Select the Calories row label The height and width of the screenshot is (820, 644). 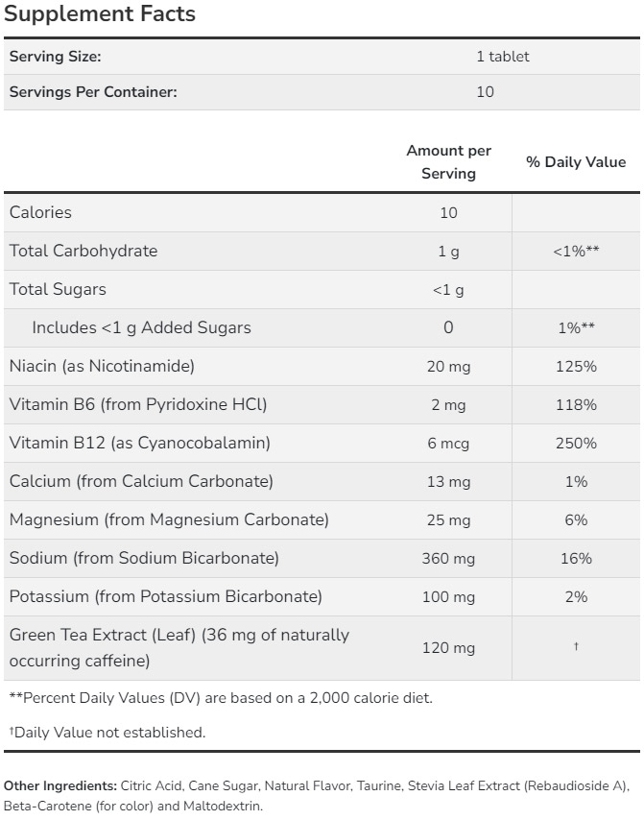click(40, 212)
